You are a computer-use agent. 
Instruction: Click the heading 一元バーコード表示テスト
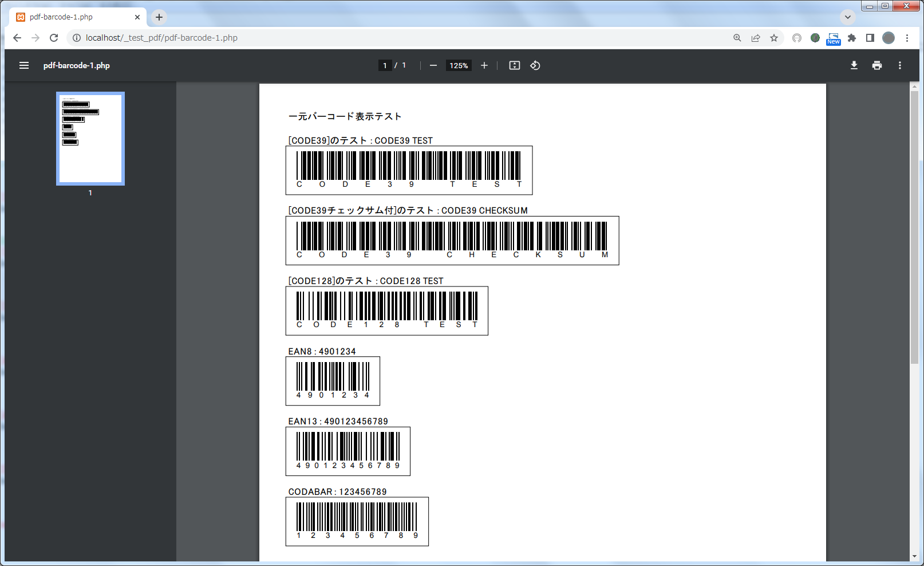(345, 116)
